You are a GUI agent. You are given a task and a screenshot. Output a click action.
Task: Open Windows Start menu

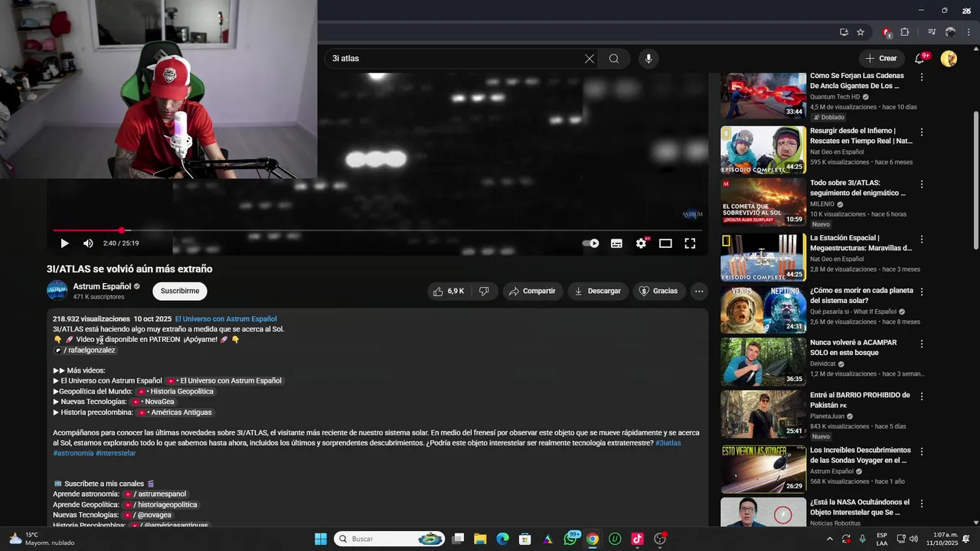tap(321, 539)
